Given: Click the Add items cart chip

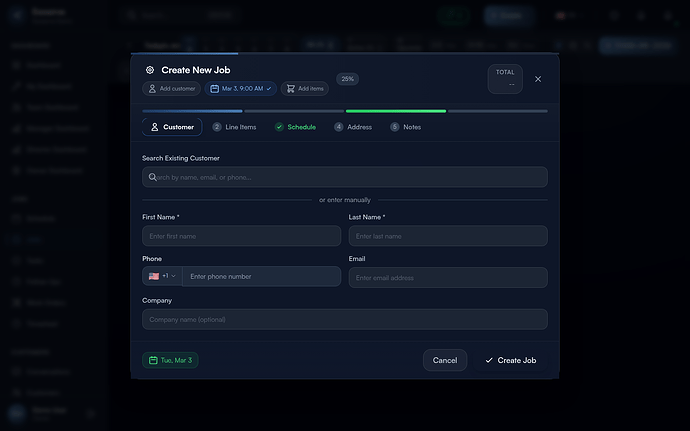Looking at the screenshot, I should coord(305,89).
